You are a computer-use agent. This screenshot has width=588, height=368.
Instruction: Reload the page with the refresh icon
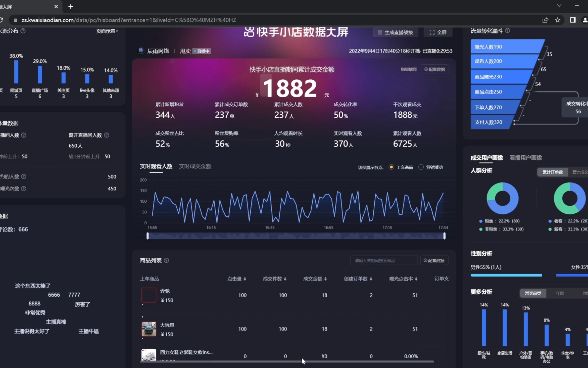1,20
